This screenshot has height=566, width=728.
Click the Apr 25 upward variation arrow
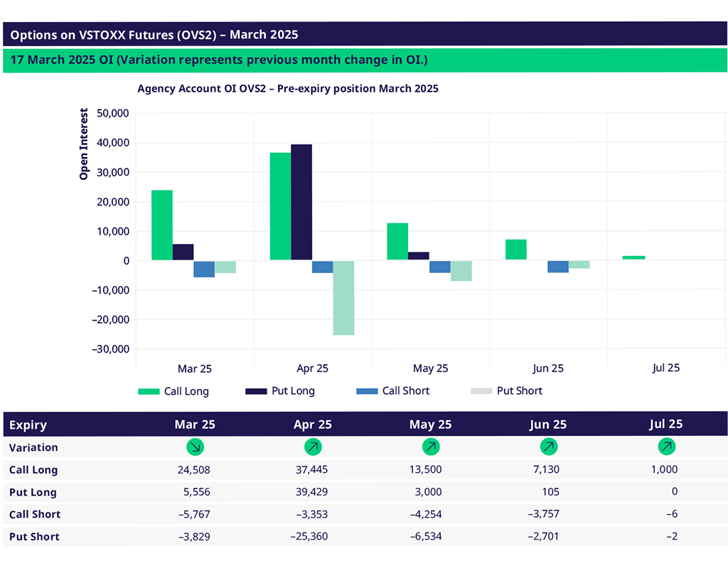coord(313,447)
